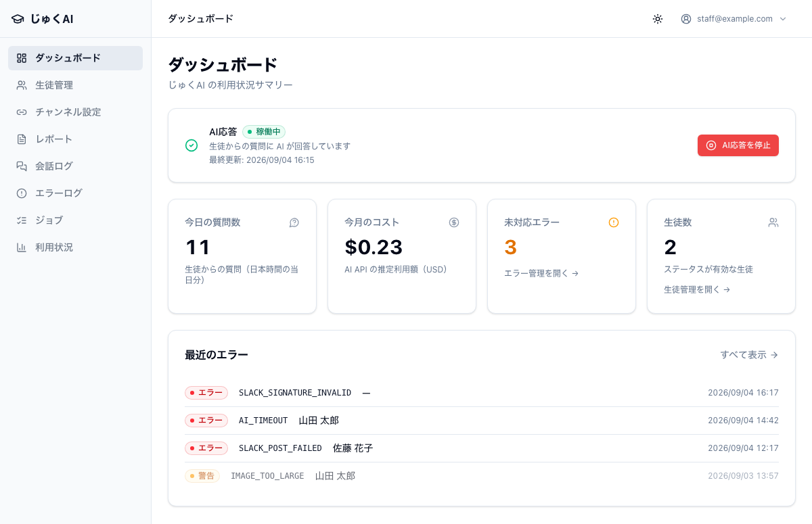The height and width of the screenshot is (524, 812).
Task: Click the エラー badge on SLACK_POST_FAILED row
Action: [x=206, y=448]
